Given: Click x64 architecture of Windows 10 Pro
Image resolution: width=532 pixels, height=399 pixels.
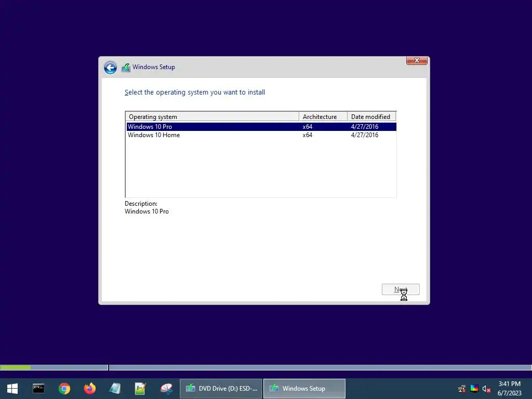Looking at the screenshot, I should click(x=308, y=127).
